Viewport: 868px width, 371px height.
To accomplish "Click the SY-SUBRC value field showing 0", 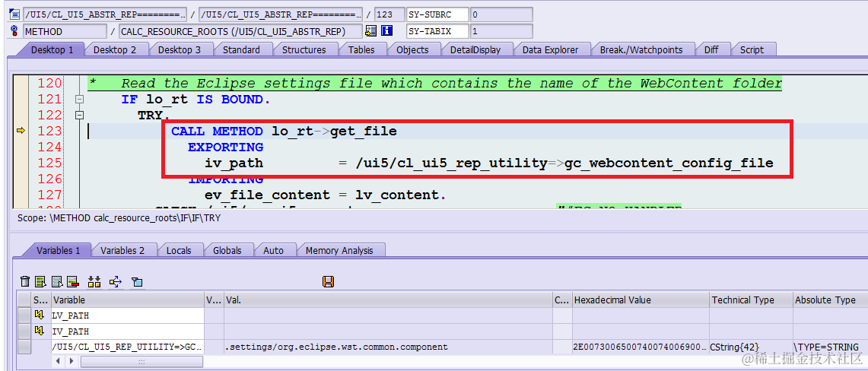I will pyautogui.click(x=501, y=14).
